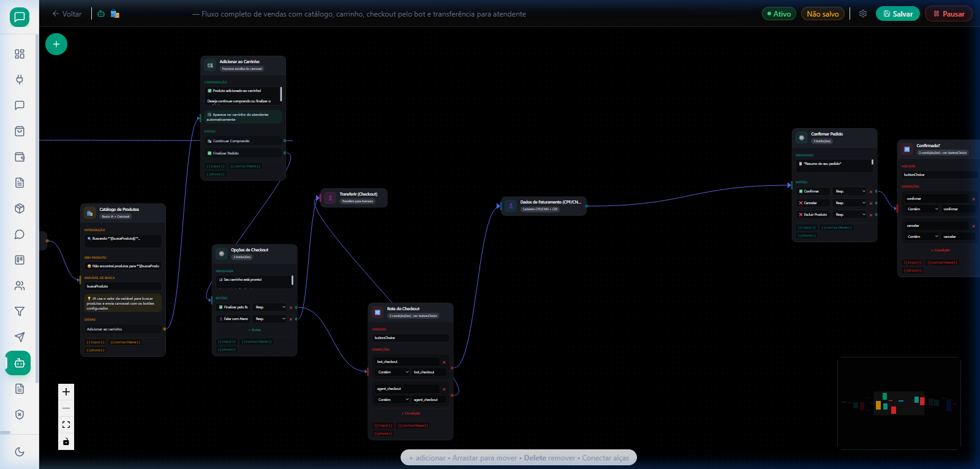Image resolution: width=980 pixels, height=469 pixels.
Task: Click the minimap overview thumbnail
Action: [x=899, y=404]
